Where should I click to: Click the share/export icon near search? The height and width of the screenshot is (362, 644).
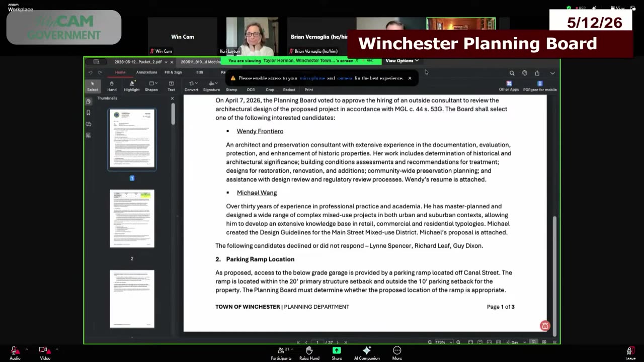537,73
